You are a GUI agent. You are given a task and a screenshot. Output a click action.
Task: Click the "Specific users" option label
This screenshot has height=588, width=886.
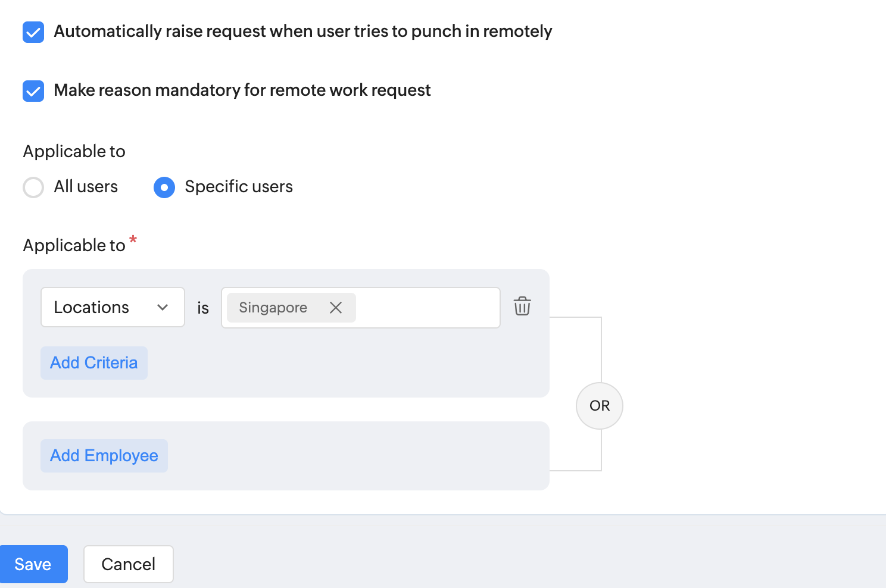239,187
